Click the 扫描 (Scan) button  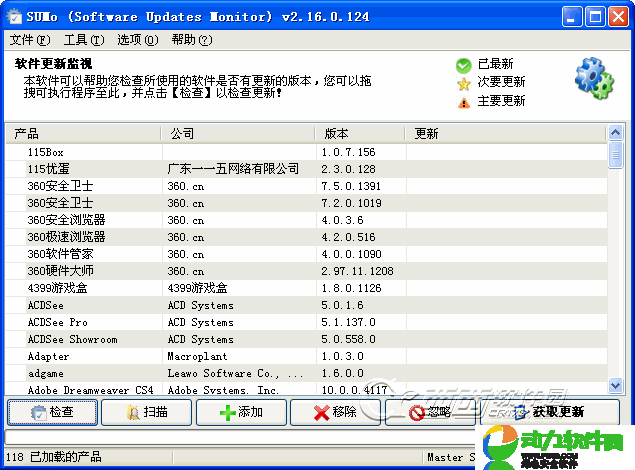click(x=147, y=412)
